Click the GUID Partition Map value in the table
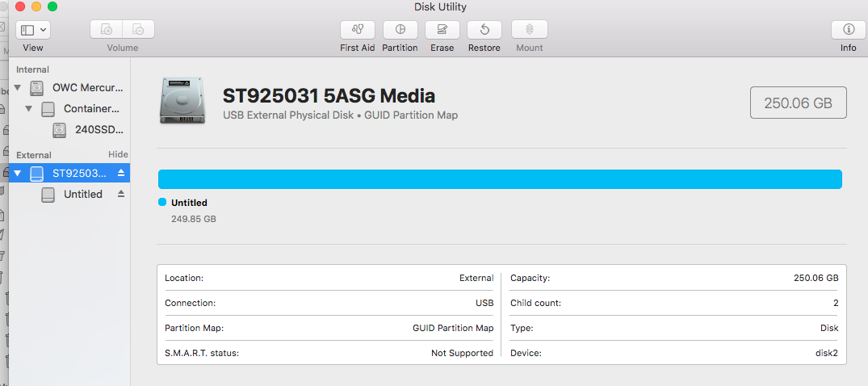Viewport: 868px width, 386px height. tap(453, 328)
